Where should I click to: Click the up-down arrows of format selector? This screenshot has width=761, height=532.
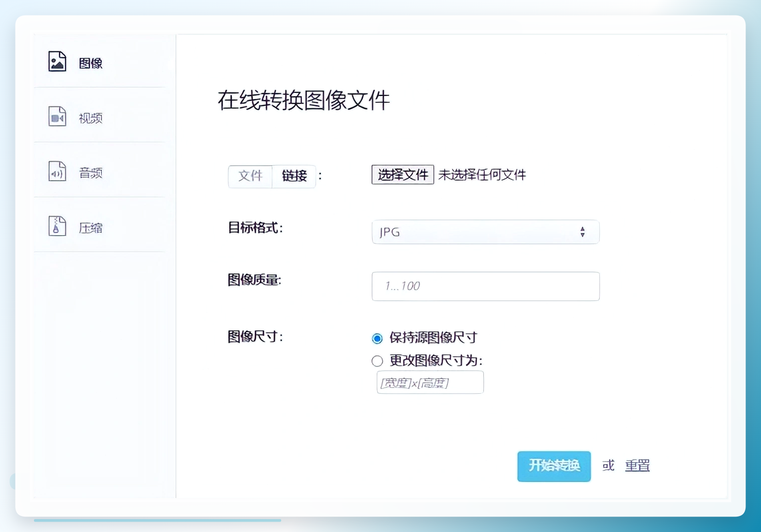tap(582, 232)
